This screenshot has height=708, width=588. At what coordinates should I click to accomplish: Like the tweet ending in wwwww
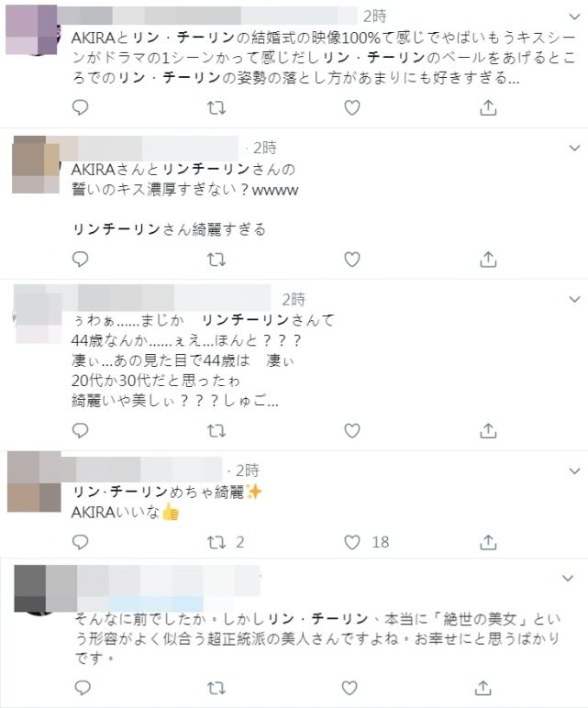pos(352,260)
